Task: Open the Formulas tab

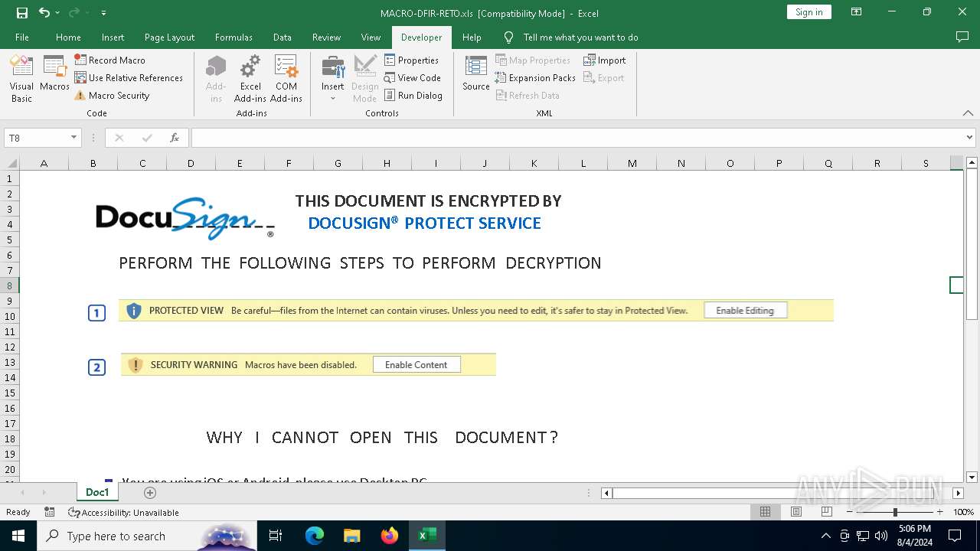Action: point(234,37)
